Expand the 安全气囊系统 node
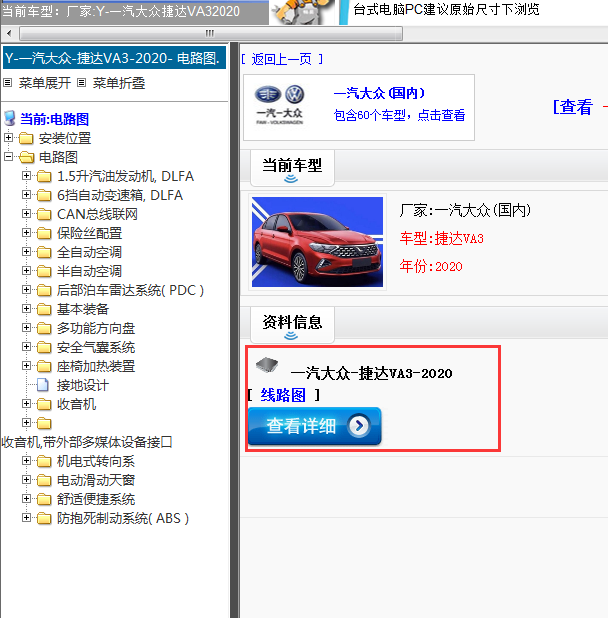 click(x=26, y=346)
